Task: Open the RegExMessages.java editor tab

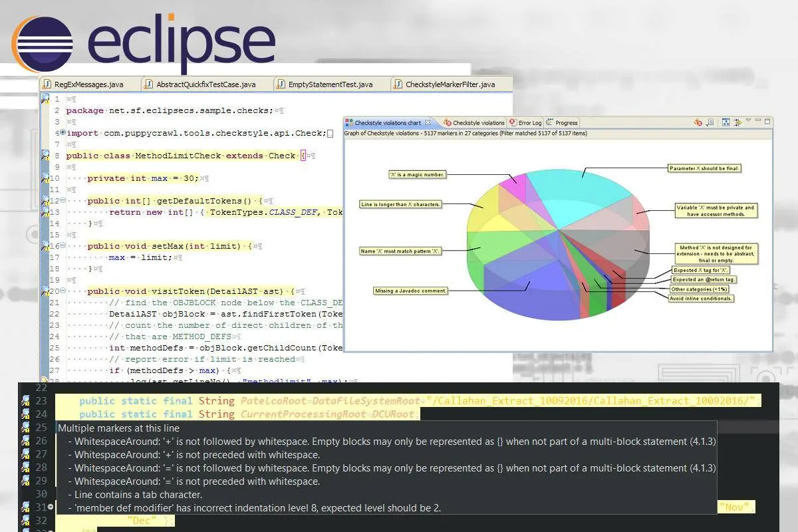Action: coord(90,84)
